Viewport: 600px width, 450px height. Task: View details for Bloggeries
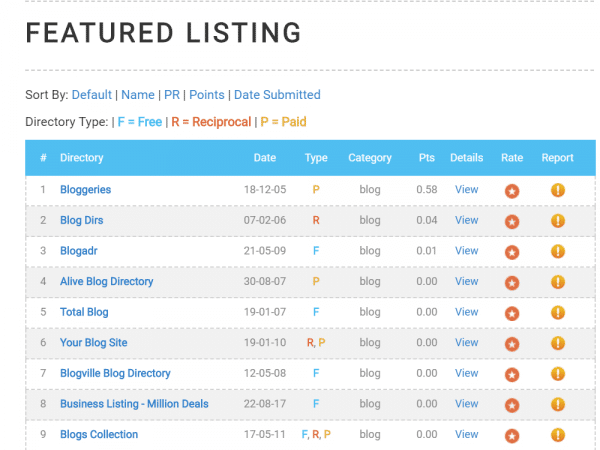click(x=466, y=190)
